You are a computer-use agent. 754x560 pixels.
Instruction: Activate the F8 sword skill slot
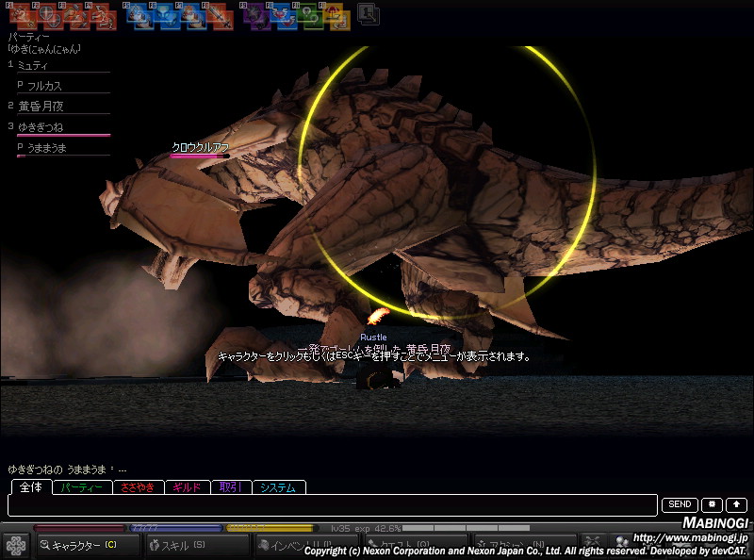[221, 16]
